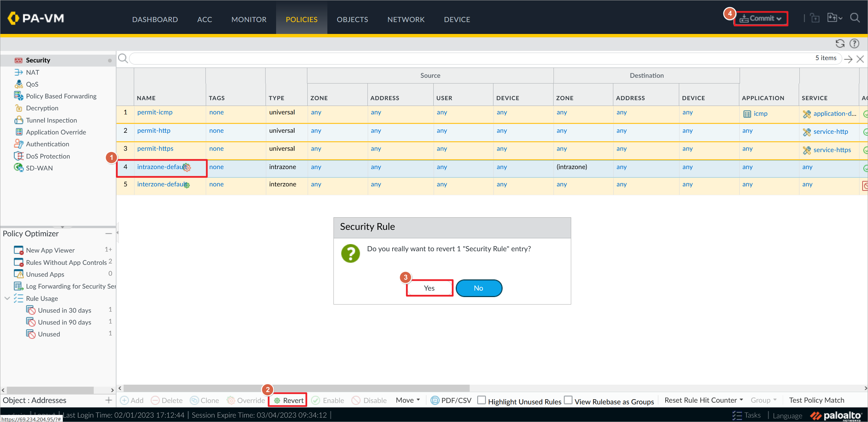Select the intrazone-default rule row
Viewport: 868px width, 422px height.
492,168
